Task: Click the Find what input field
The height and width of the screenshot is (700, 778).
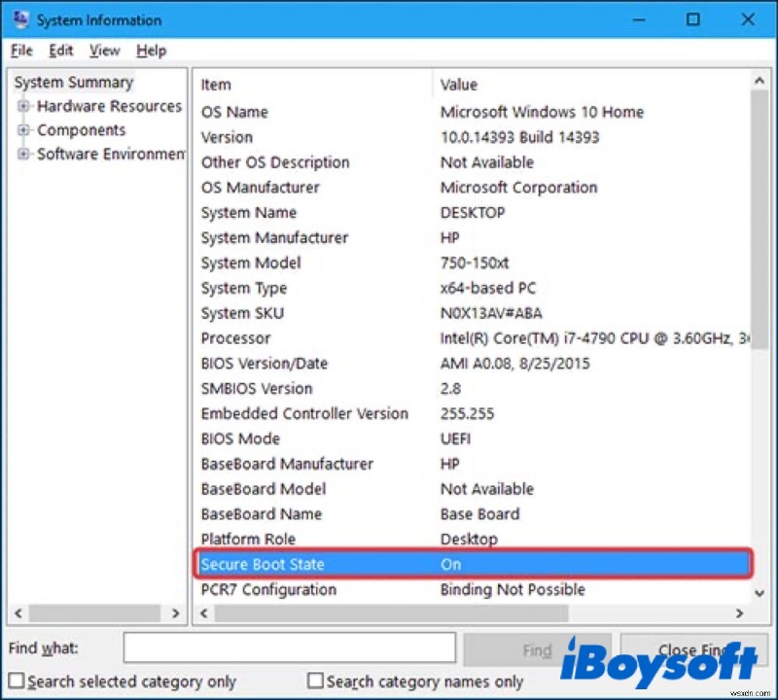Action: pos(289,647)
